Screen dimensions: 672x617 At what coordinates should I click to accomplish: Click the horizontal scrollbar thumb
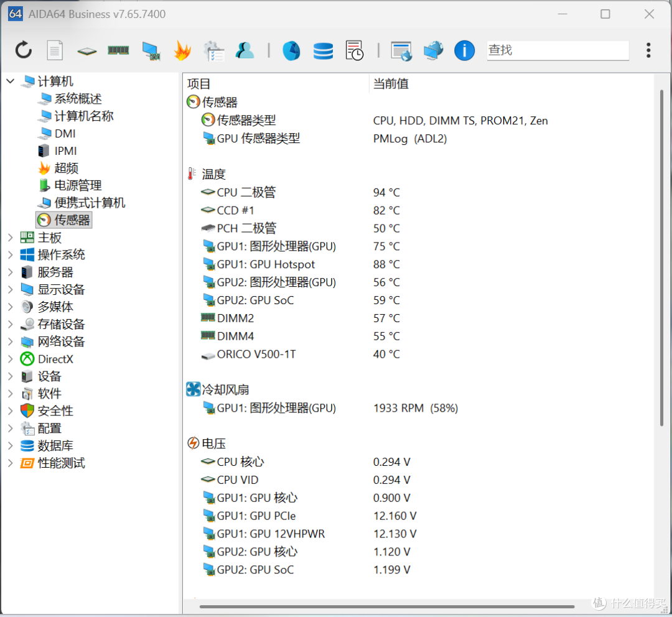(x=387, y=606)
